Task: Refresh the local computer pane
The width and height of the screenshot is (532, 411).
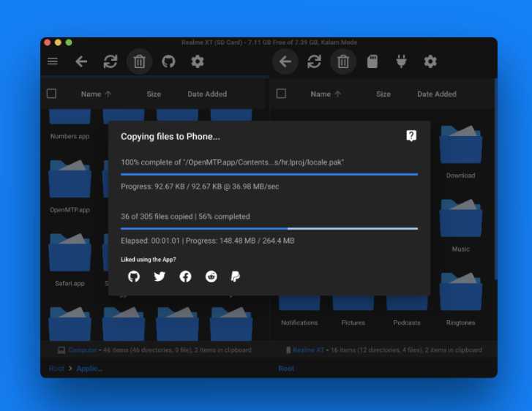Action: pyautogui.click(x=110, y=61)
